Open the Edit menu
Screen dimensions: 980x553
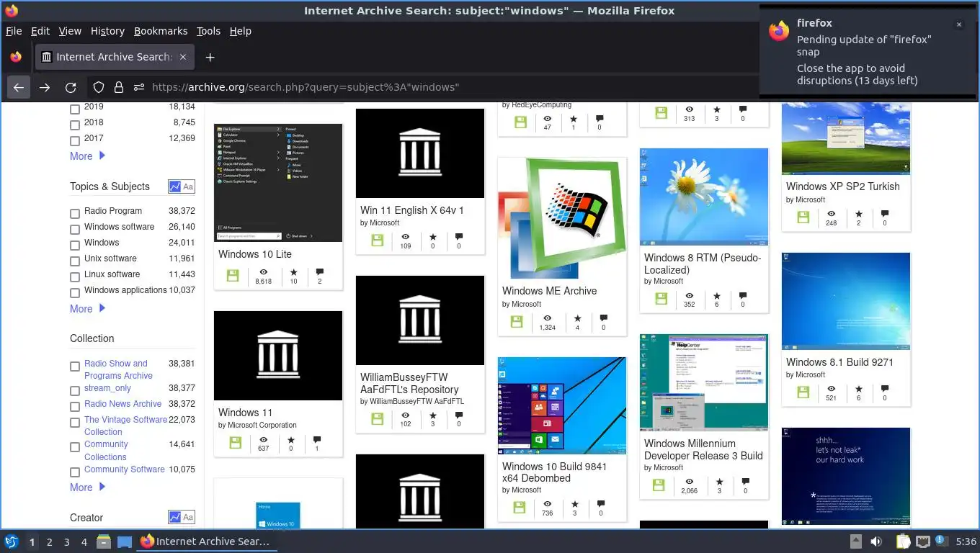[40, 31]
